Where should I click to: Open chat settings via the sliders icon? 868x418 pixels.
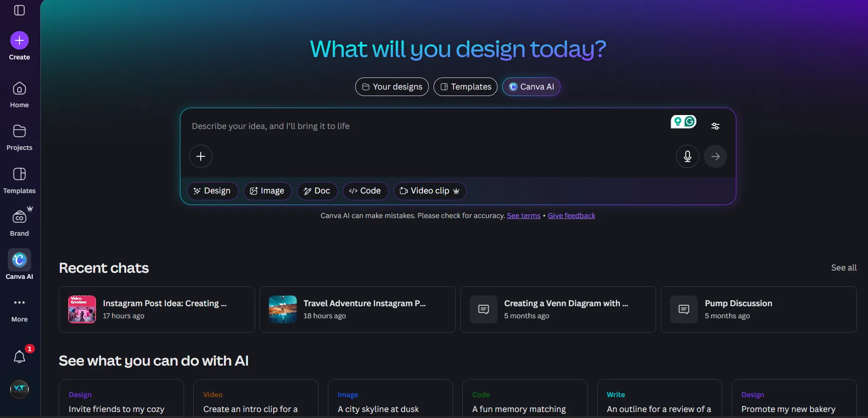pyautogui.click(x=715, y=126)
